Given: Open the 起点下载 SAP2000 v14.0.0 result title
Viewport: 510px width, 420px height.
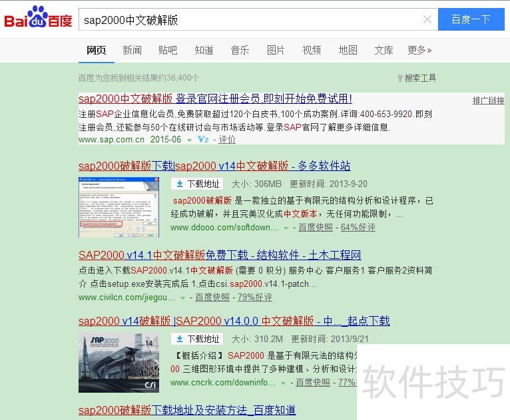Looking at the screenshot, I should tap(234, 321).
